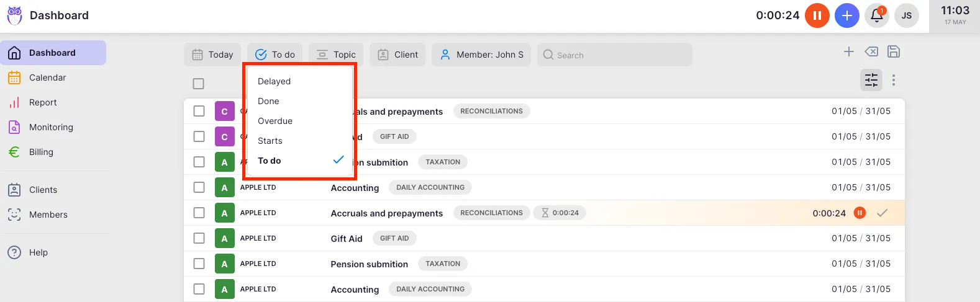Clear filters with the backspace icon
The image size is (980, 302).
coord(871,52)
